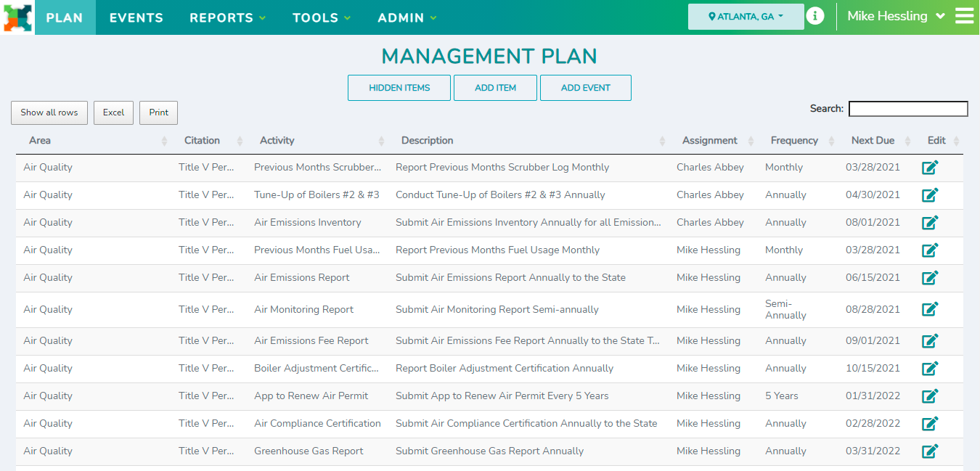This screenshot has width=980, height=471.
Task: Edit the Air Emissions Report row
Action: click(930, 278)
